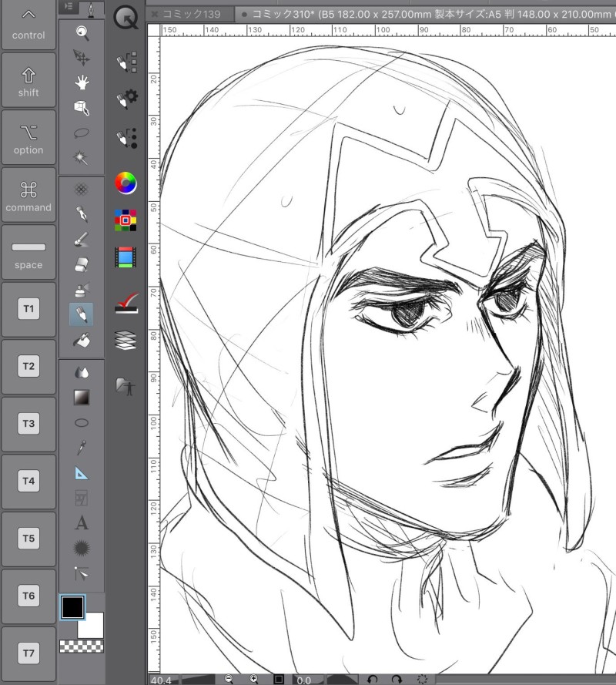Select the Lasso selection tool
Image resolution: width=616 pixels, height=685 pixels.
(82, 133)
